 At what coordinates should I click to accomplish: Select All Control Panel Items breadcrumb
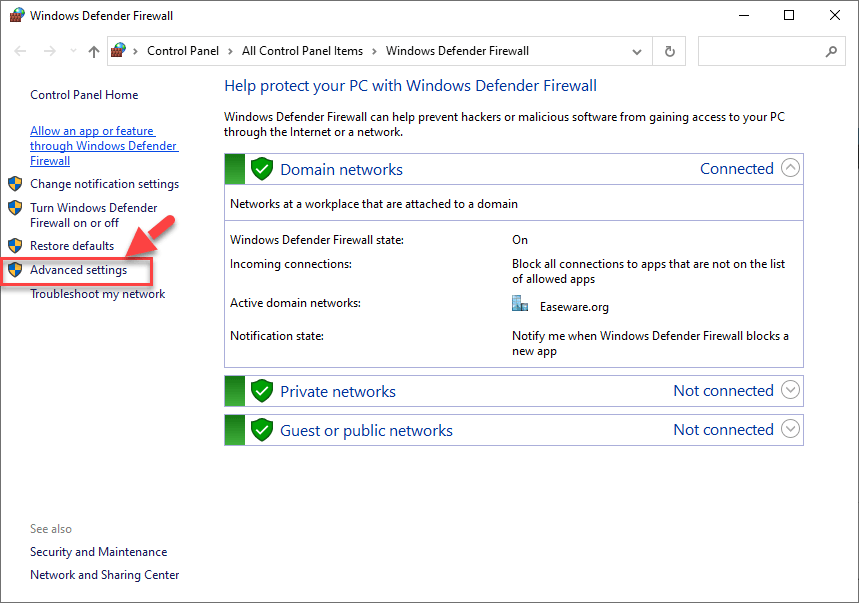pos(302,51)
